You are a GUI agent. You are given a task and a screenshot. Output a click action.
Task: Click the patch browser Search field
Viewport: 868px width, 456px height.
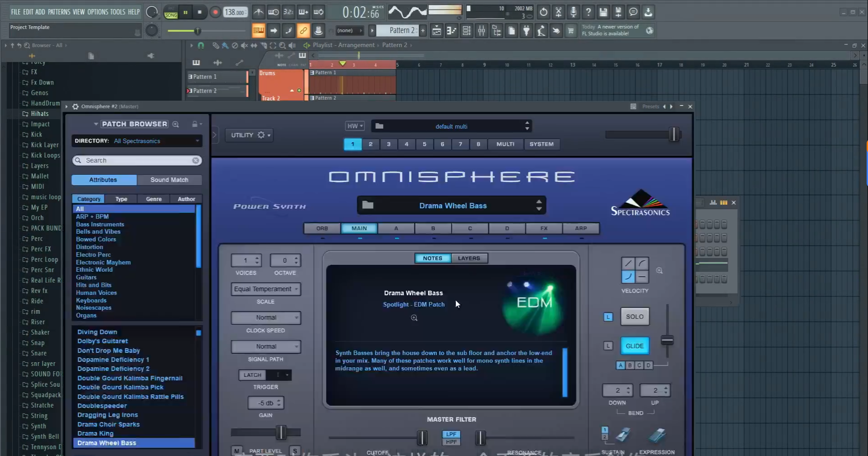136,160
